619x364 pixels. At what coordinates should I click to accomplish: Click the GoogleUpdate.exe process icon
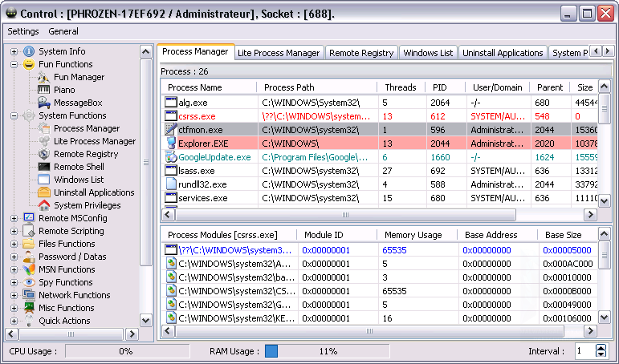(170, 156)
